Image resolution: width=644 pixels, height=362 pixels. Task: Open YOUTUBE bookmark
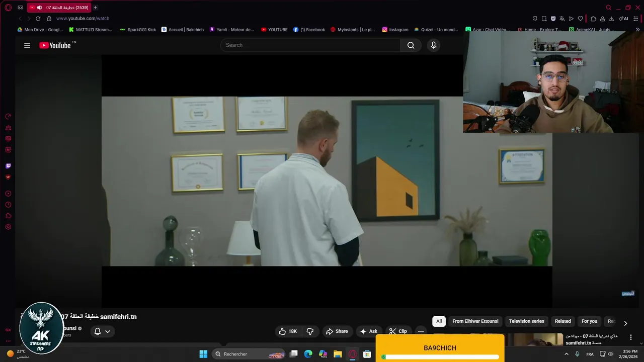(x=274, y=30)
